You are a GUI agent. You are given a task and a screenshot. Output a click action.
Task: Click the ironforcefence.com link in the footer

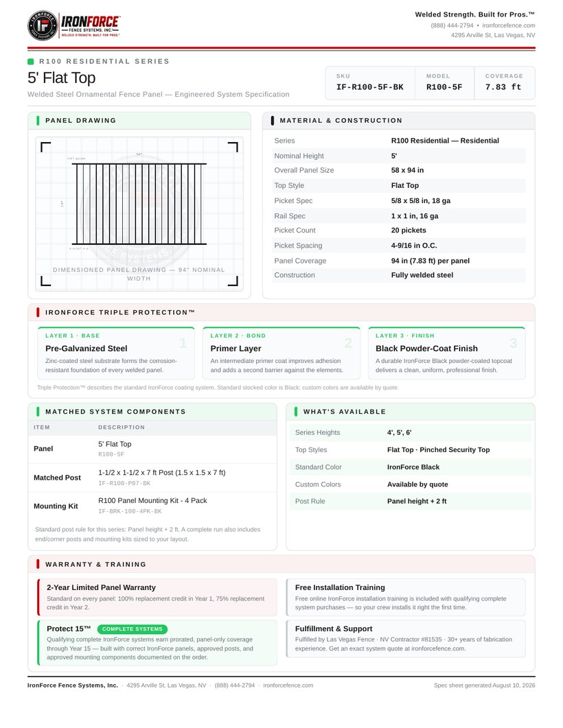click(288, 685)
